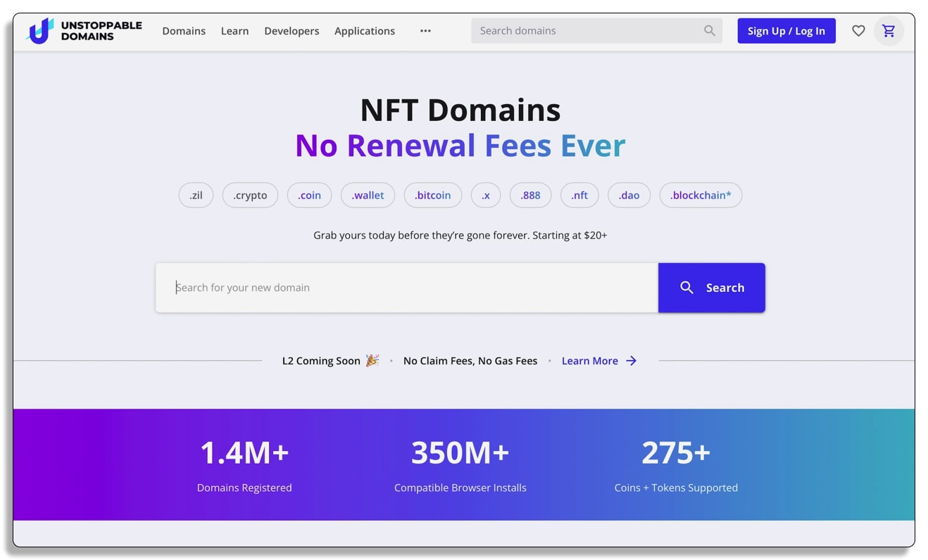Click the 350M+ statistic

point(460,452)
